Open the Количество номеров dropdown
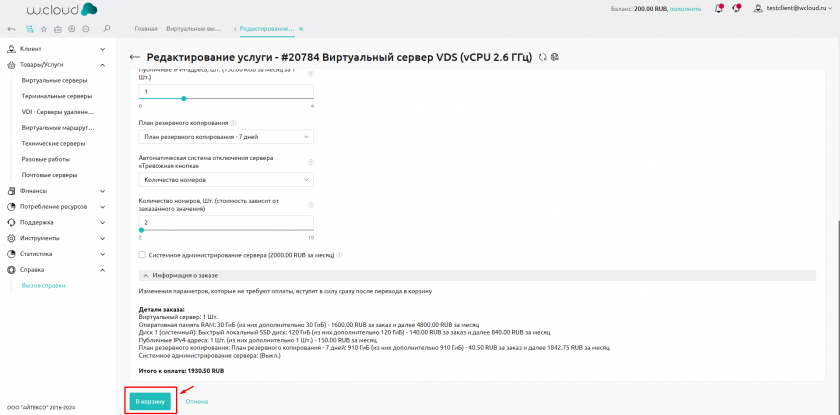The image size is (840, 415). [226, 180]
